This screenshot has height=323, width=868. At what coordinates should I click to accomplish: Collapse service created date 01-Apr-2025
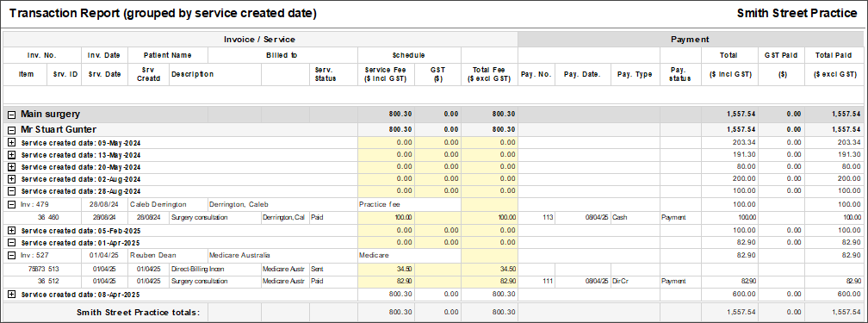click(12, 243)
